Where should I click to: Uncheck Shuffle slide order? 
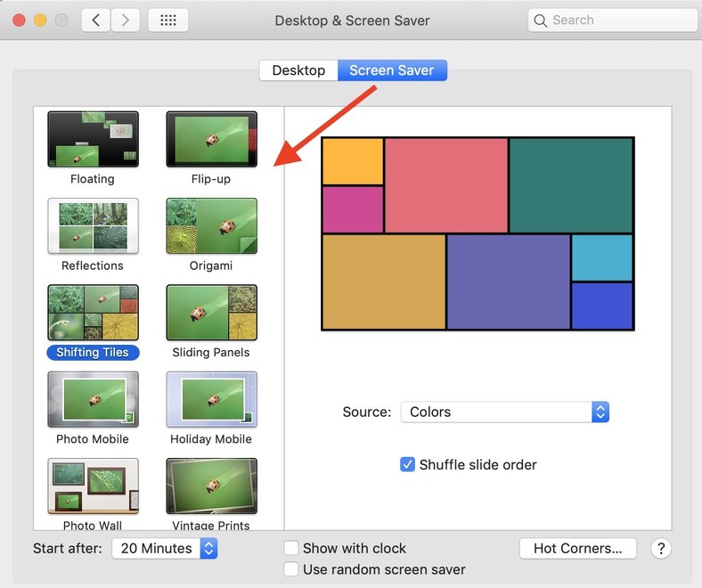[407, 464]
